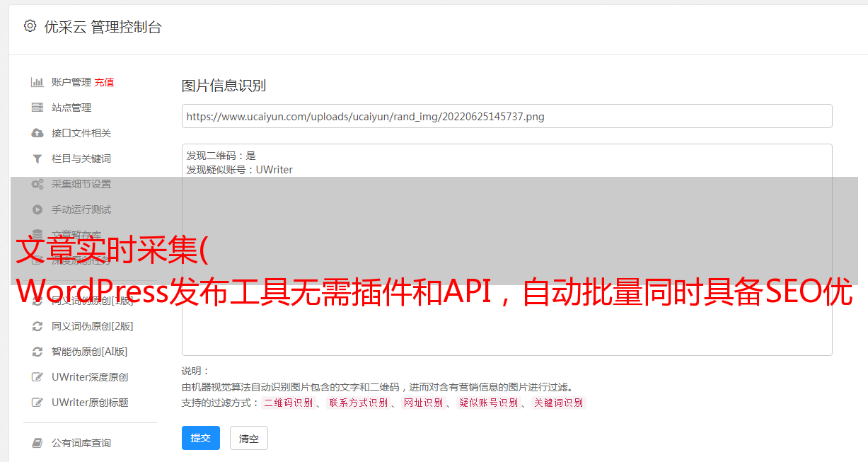The height and width of the screenshot is (462, 868).
Task: Click the bar chart icon for 账户管理
Action: (37, 82)
